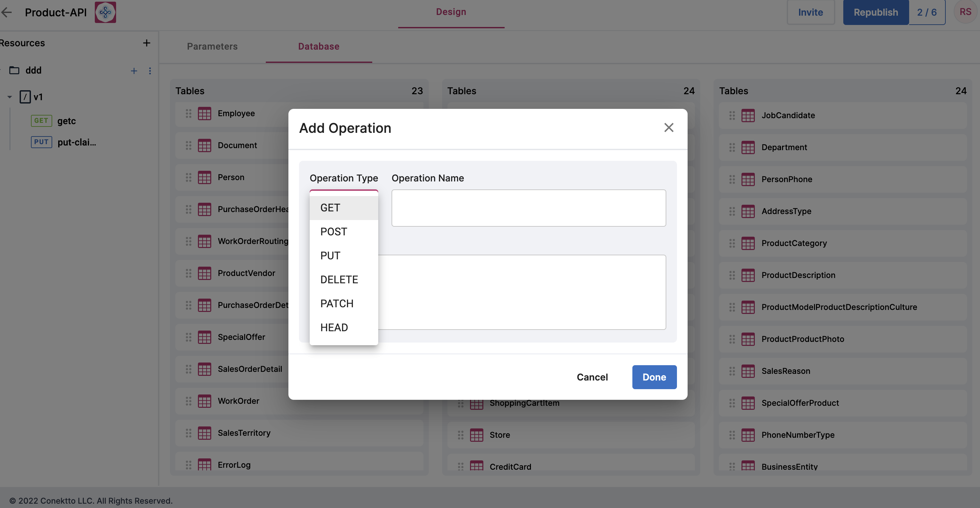Click the plus icon next to ddd folder
The image size is (980, 508).
[134, 71]
